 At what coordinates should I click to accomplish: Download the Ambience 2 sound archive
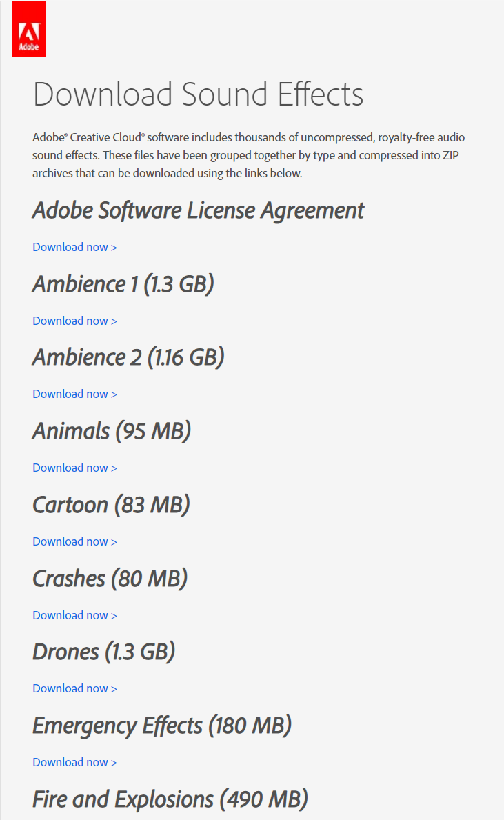click(74, 394)
